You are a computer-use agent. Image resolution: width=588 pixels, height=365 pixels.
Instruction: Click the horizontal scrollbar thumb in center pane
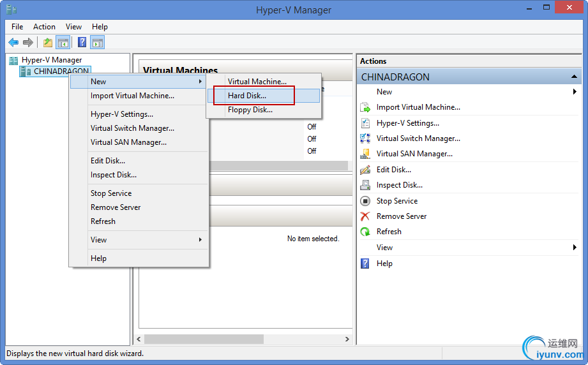(x=204, y=339)
